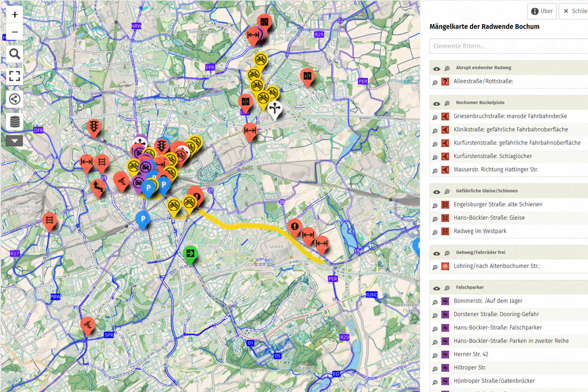
Task: Zoom to Griesenbruchstraße feature
Action: coord(435,117)
